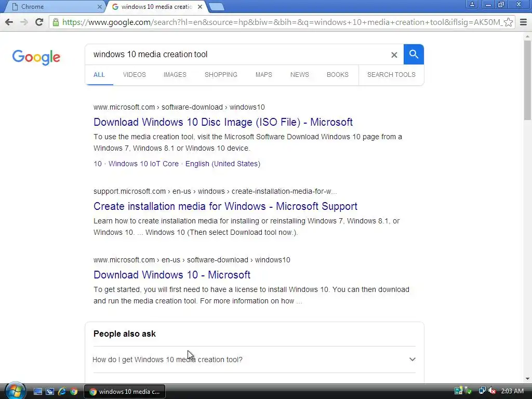Click the leftmost system tray icon
This screenshot has height=399, width=532.
(458, 391)
